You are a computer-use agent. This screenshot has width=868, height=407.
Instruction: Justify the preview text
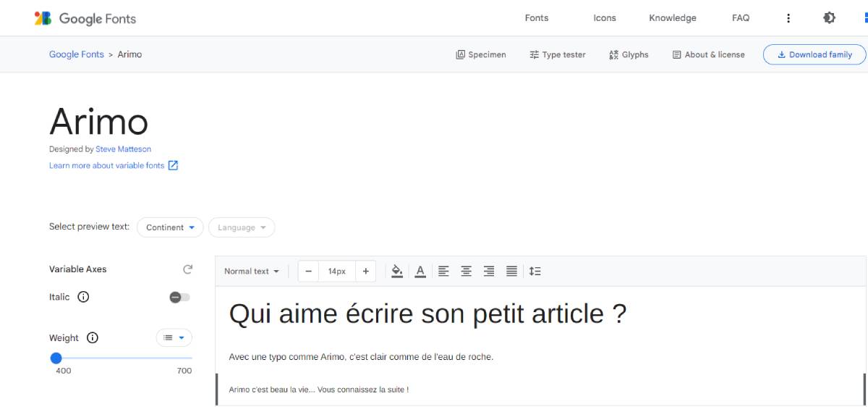pos(511,272)
